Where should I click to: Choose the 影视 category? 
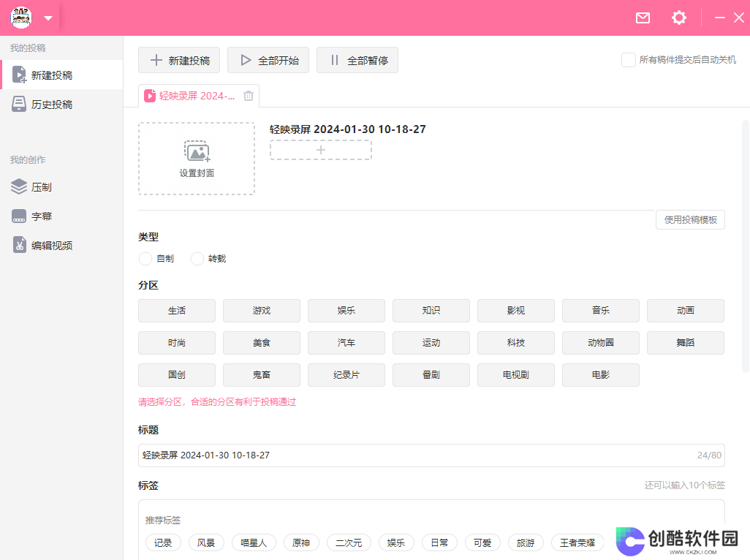tap(516, 311)
